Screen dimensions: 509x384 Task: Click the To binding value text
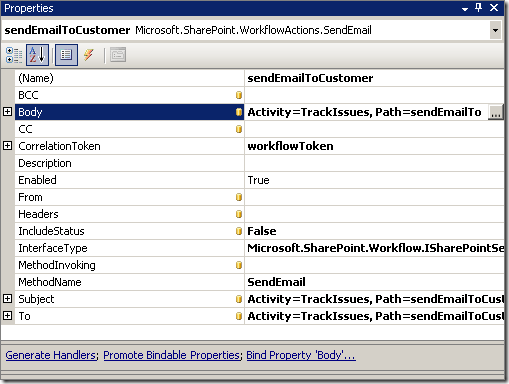tap(375, 316)
